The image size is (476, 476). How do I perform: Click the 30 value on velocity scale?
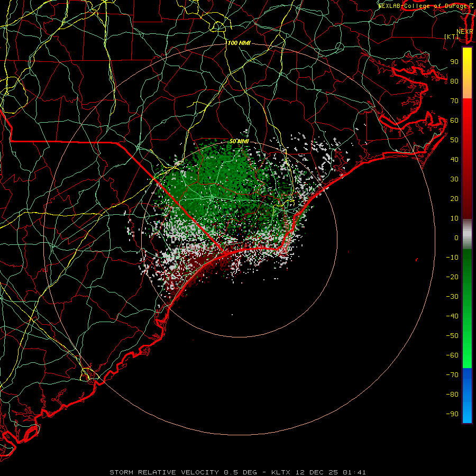454,179
